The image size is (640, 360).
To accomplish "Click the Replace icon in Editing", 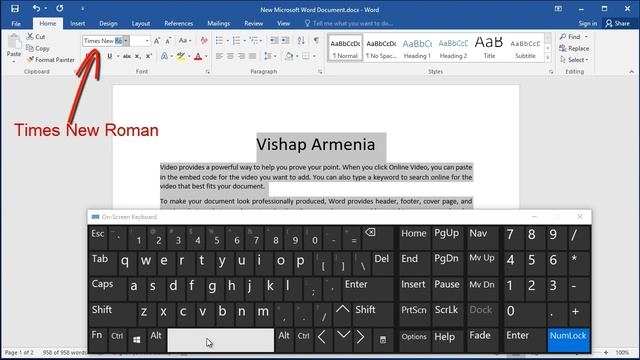I will [563, 48].
